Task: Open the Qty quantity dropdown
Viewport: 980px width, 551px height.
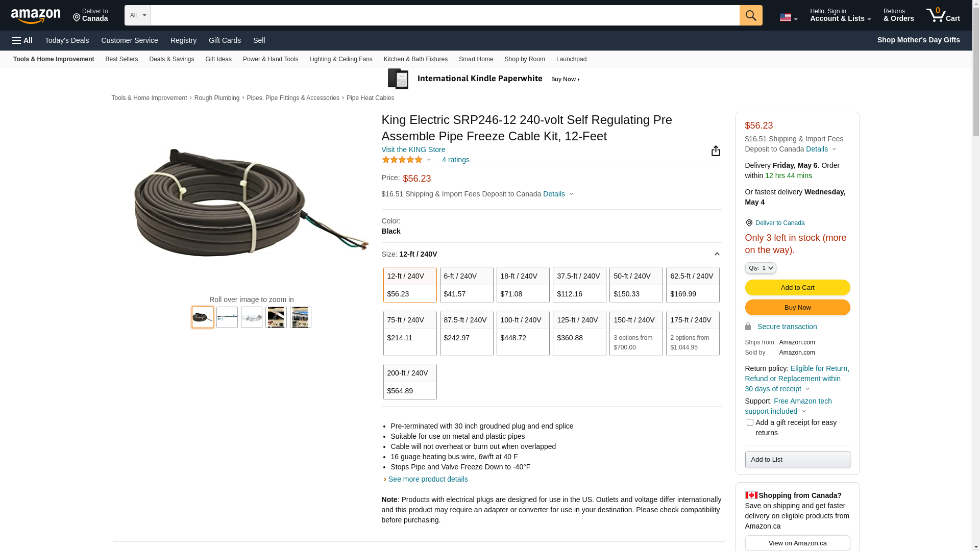Action: (760, 268)
